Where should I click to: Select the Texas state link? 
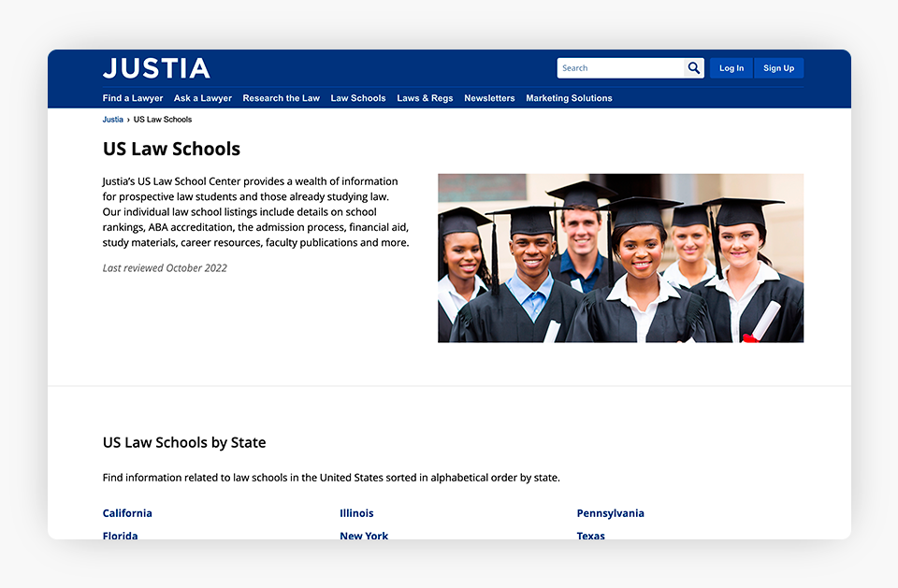point(590,535)
